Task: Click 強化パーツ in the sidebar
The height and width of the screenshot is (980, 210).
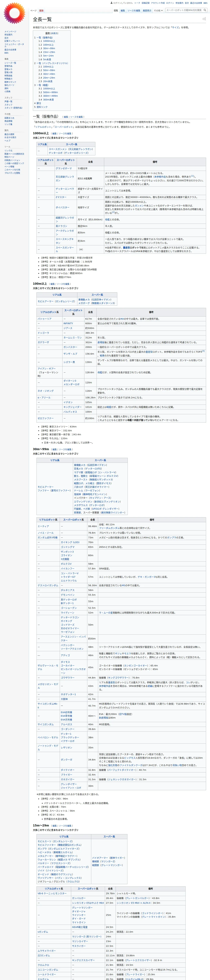Action: coord(9,85)
